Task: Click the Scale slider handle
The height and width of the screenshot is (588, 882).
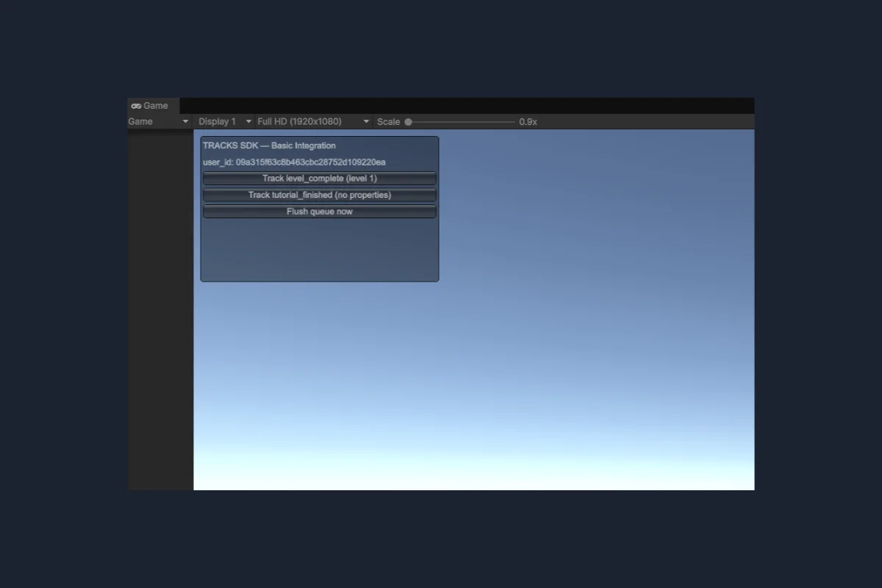Action: [408, 122]
